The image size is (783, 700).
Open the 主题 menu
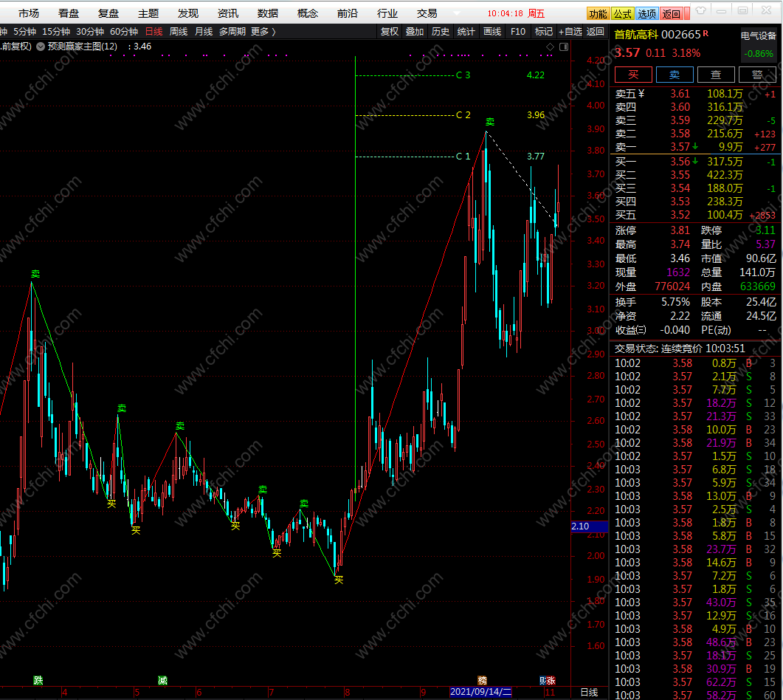(148, 13)
